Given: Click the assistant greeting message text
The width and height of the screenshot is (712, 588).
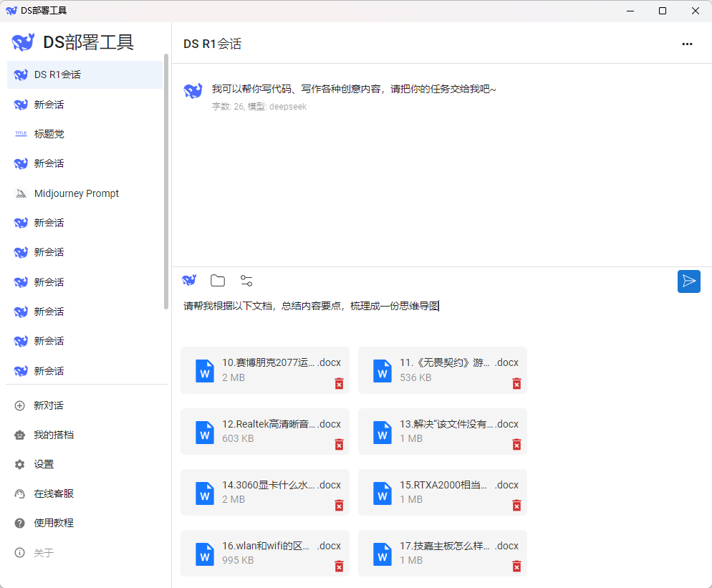Looking at the screenshot, I should click(x=354, y=89).
